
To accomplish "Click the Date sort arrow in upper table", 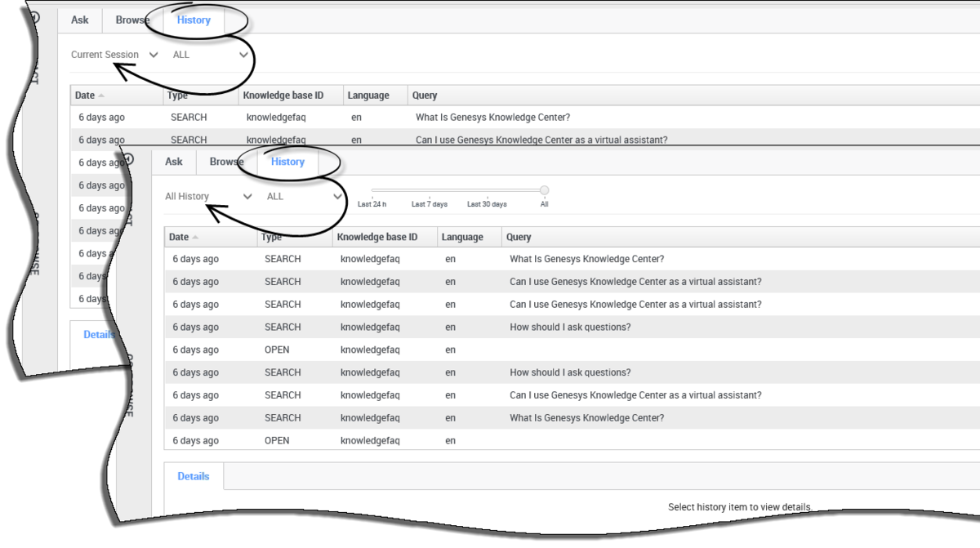I will pyautogui.click(x=101, y=96).
